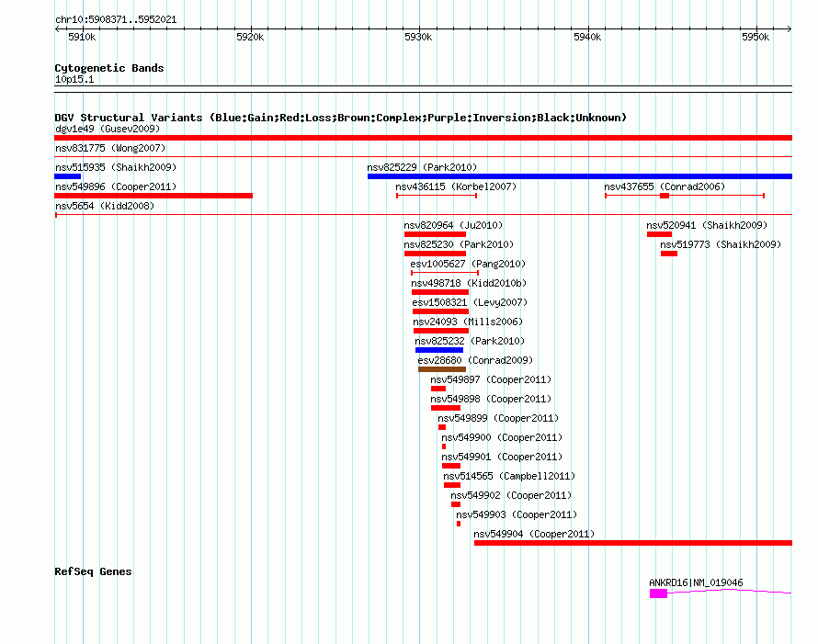The width and height of the screenshot is (818, 644).
Task: Click the nsv549899 (Cooper2011) label
Action: 498,418
